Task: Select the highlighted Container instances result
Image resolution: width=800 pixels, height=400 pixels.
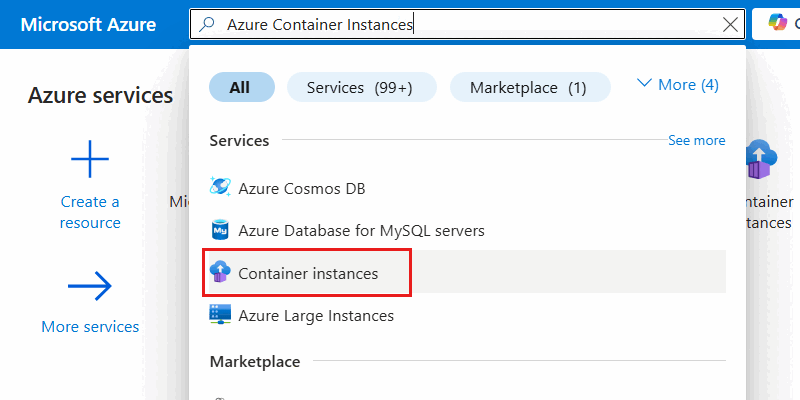Action: tap(308, 273)
